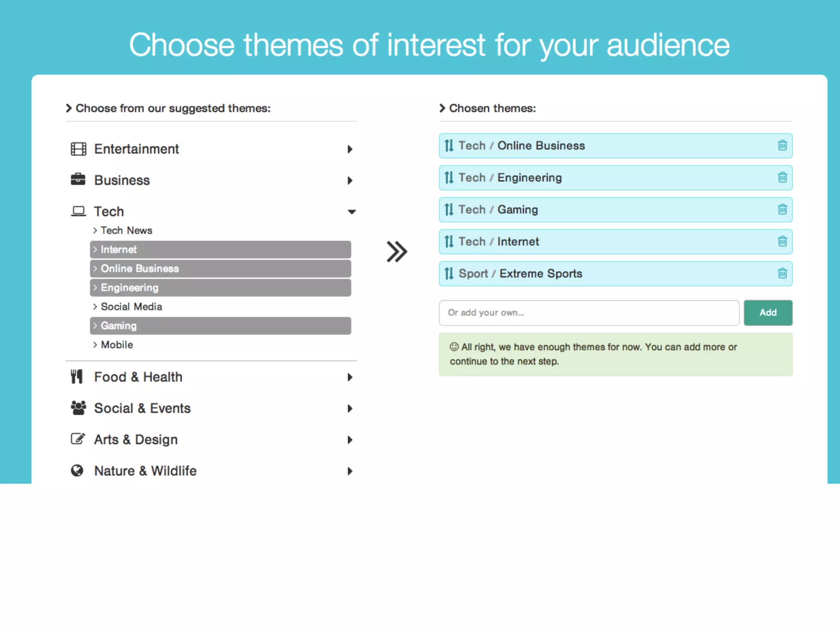Click trash icon on Tech / Internet
The image size is (840, 630).
tap(782, 242)
